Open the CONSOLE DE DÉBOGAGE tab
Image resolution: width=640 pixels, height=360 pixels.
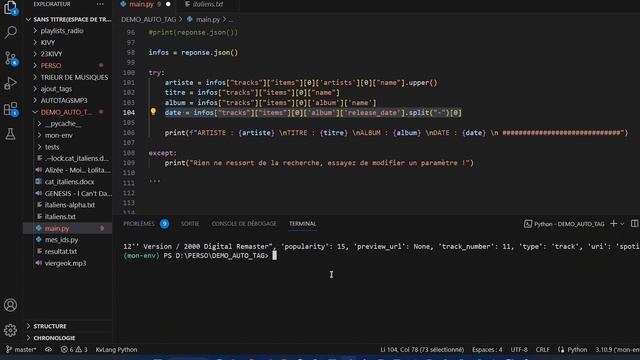[244, 224]
